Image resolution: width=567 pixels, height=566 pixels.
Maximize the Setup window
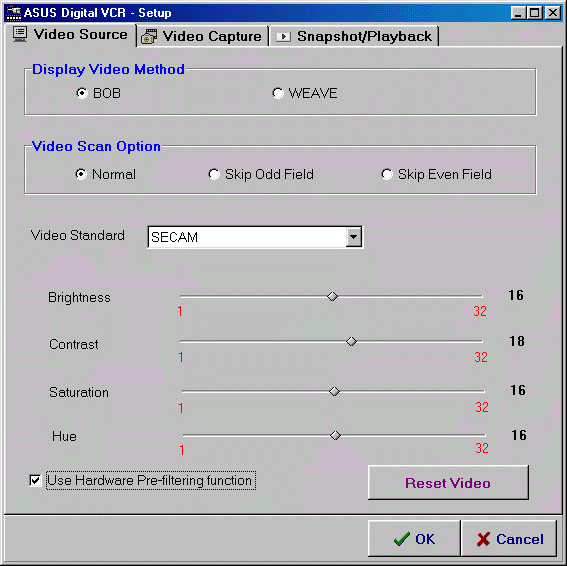534,13
